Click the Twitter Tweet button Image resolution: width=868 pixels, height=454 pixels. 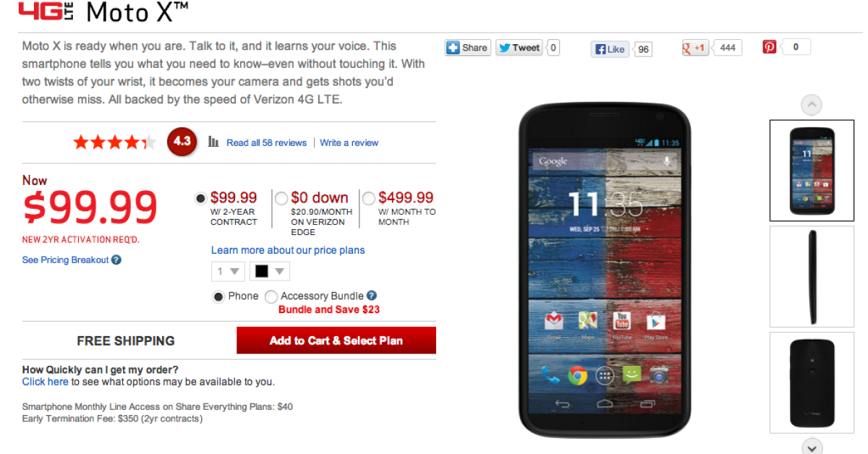pyautogui.click(x=519, y=48)
